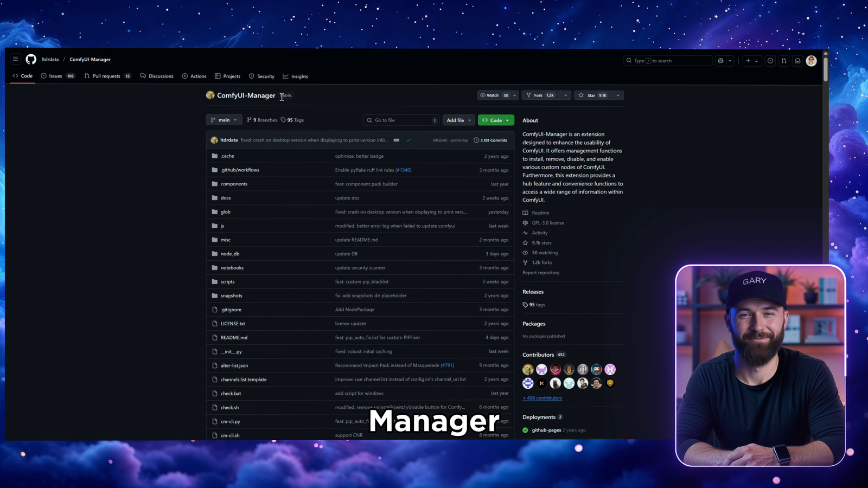
Task: Open the Activity link in About
Action: (535, 233)
